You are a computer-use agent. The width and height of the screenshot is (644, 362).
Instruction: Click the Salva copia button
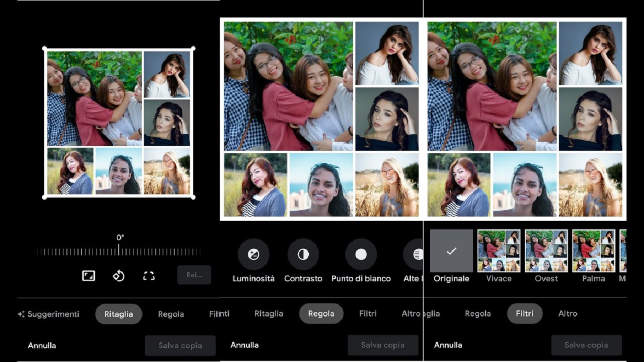(x=180, y=345)
